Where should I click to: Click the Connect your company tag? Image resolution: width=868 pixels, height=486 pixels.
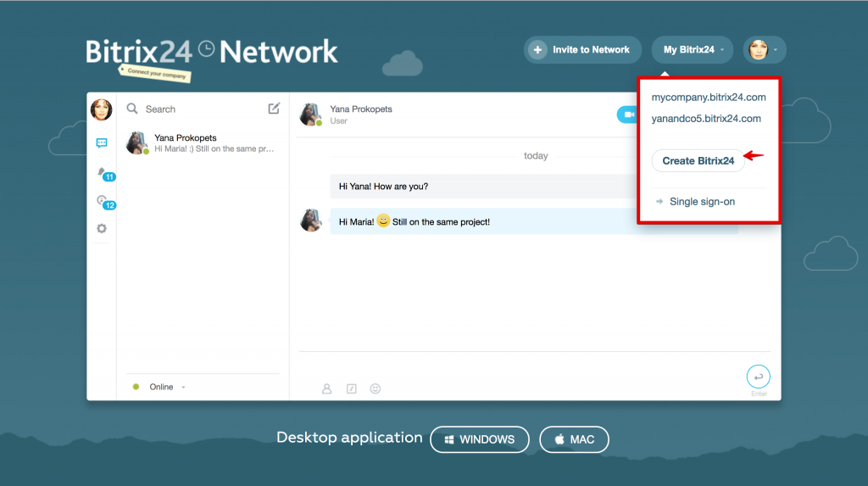click(155, 74)
